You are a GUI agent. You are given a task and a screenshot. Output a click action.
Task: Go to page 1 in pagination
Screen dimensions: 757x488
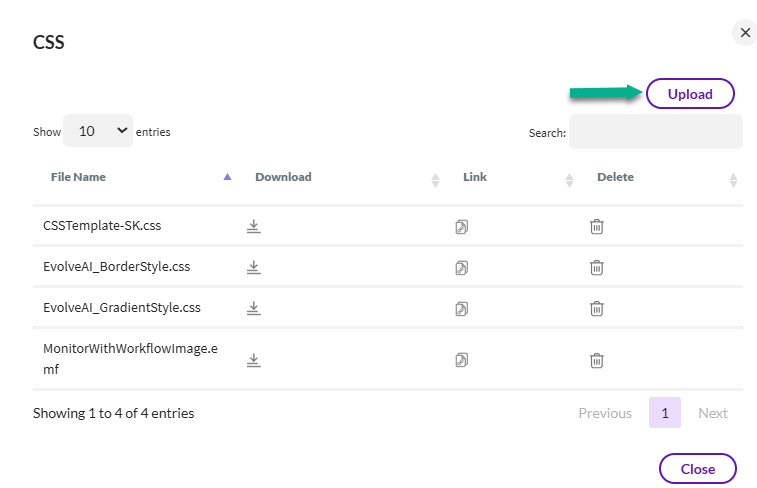(664, 413)
